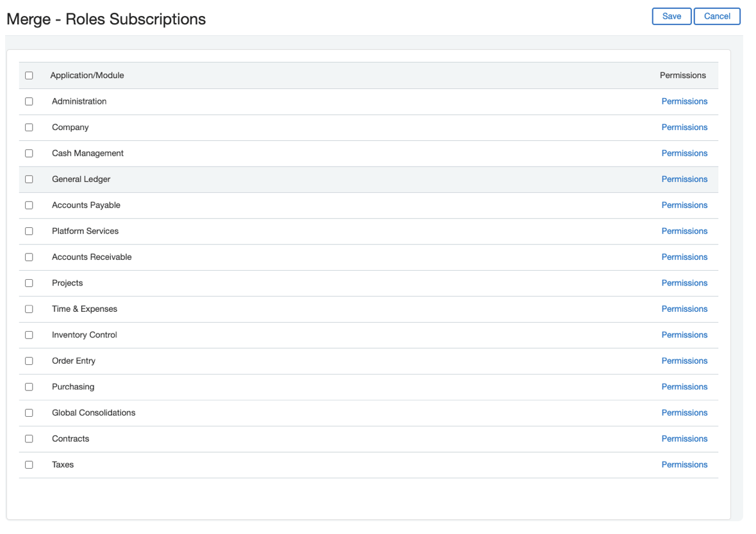Check the Administration checkbox

click(29, 101)
